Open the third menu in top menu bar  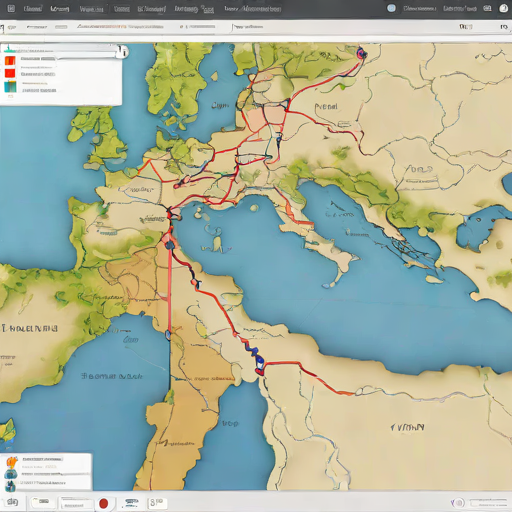(91, 9)
